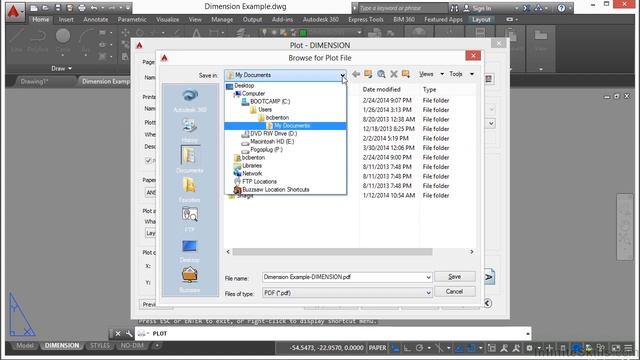This screenshot has width=640, height=360.
Task: Open the Tools dropdown menu
Action: (x=461, y=74)
